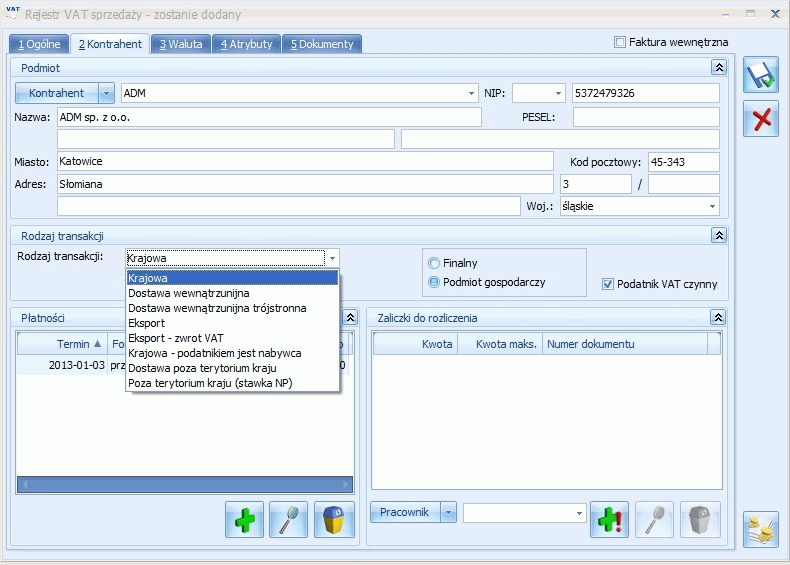
Task: Select the Podmiot gospodarczy radio button
Action: (x=434, y=282)
